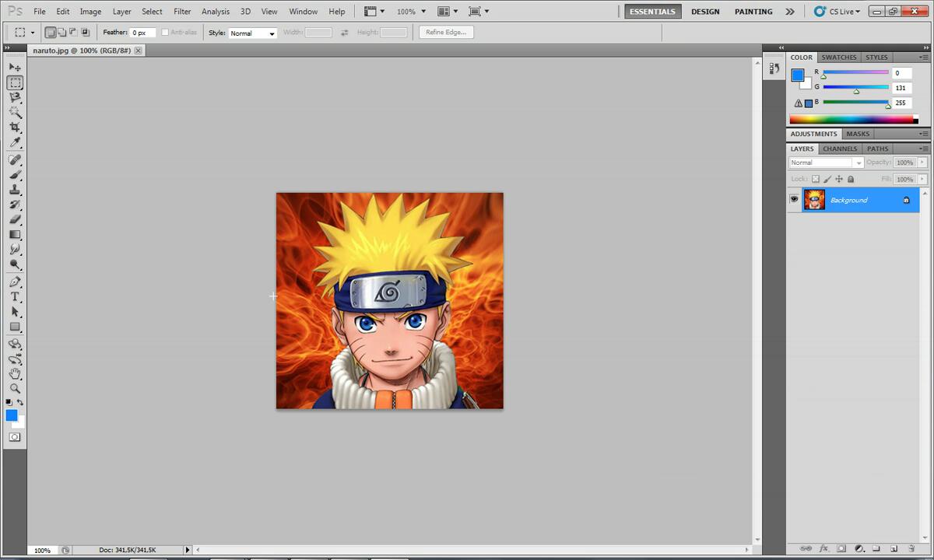This screenshot has height=560, width=934.
Task: Click the foreground color swatch in Color panel
Action: (797, 75)
